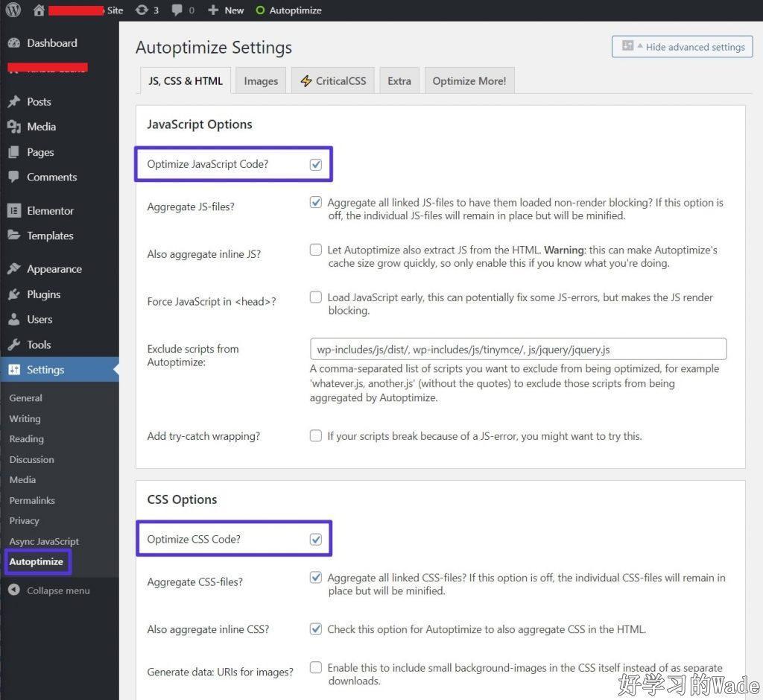Toggle Aggregate CSS-files checkbox
763x700 pixels.
(316, 577)
